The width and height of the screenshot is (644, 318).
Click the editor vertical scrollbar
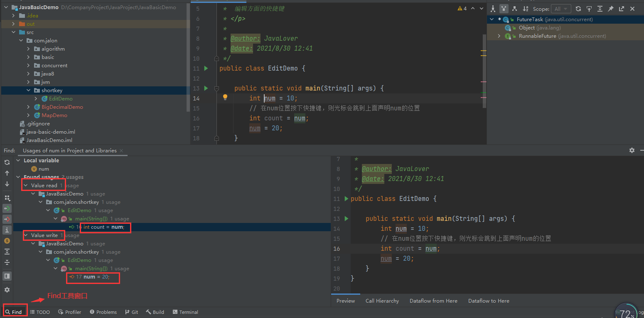point(484,71)
